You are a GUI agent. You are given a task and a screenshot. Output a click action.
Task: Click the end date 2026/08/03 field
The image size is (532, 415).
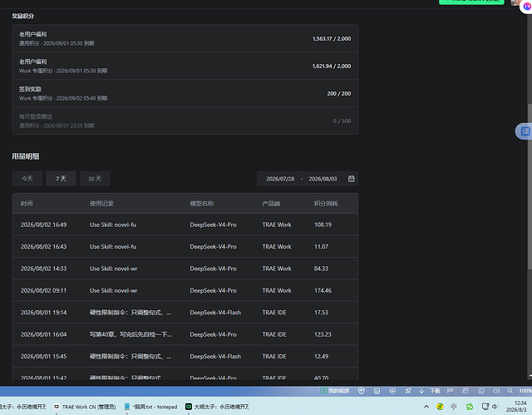tap(323, 179)
